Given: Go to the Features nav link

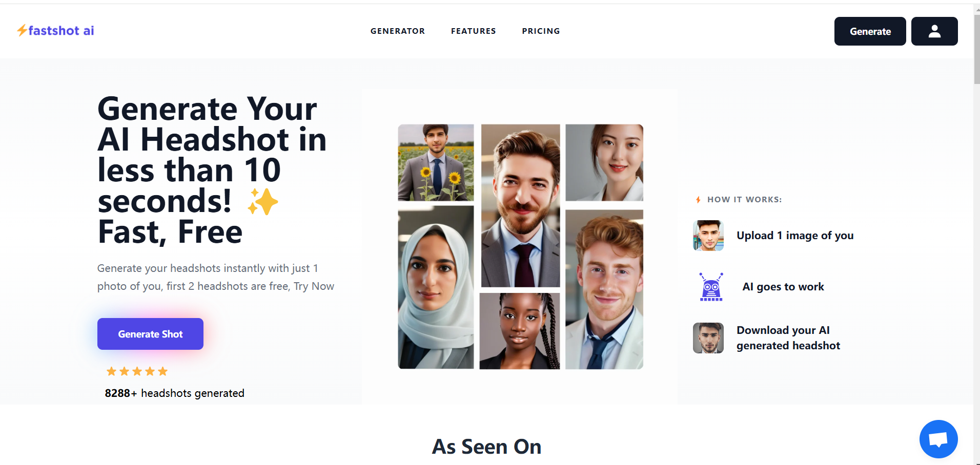Looking at the screenshot, I should (x=474, y=31).
